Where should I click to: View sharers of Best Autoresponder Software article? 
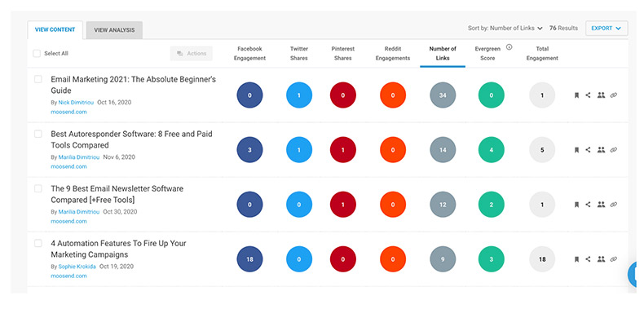601,150
